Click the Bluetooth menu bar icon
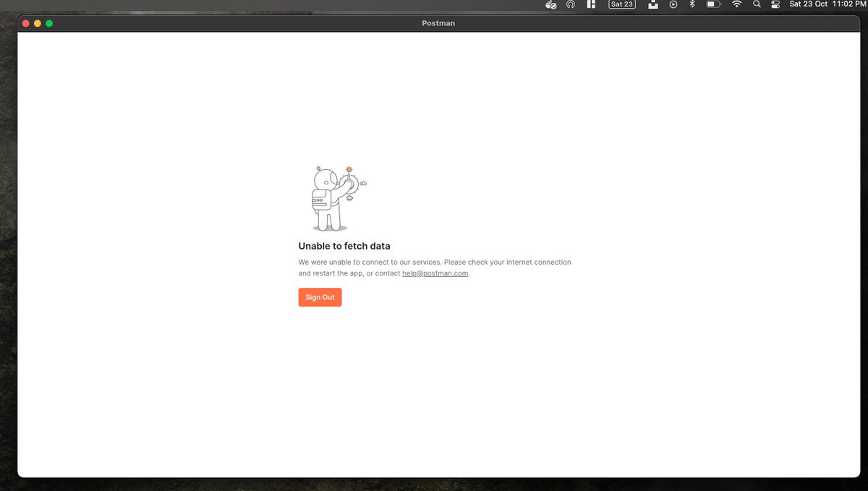Screen dimensions: 868x491 [692, 4]
